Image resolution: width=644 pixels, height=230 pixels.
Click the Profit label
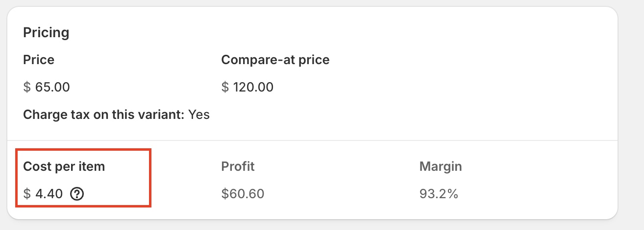pos(238,166)
